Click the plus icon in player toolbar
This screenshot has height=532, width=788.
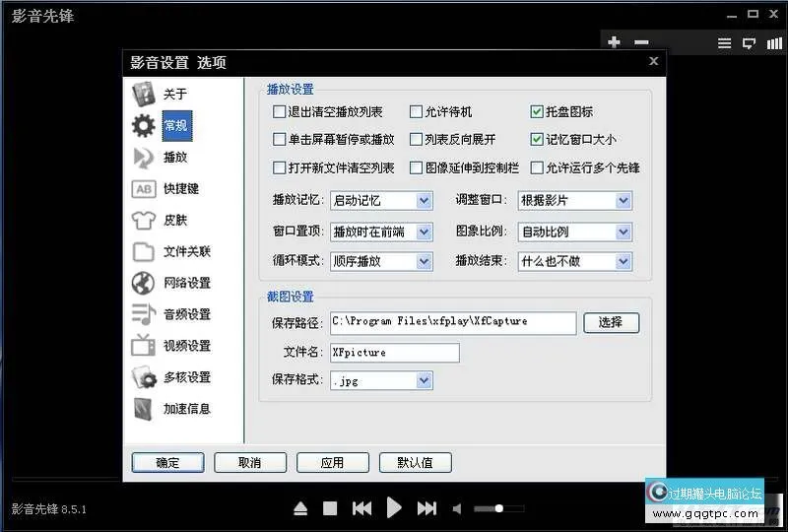click(x=614, y=42)
